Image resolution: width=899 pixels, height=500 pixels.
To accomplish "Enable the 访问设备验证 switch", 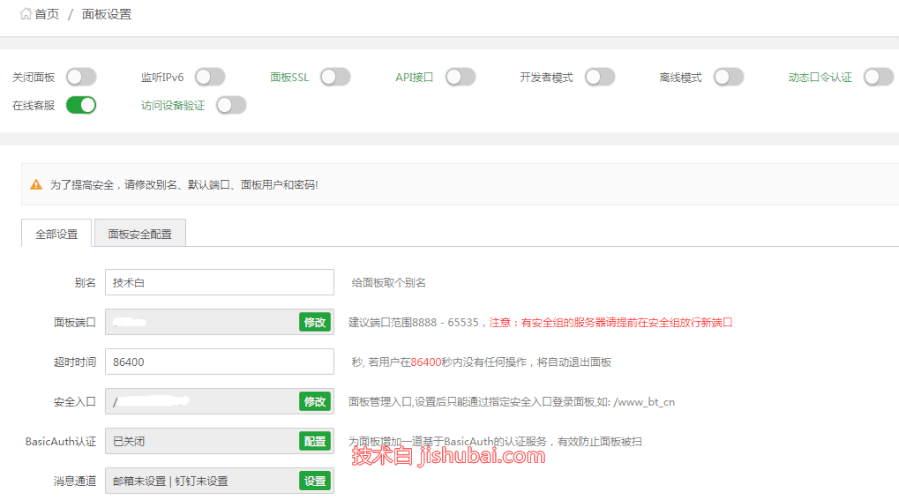I will point(231,105).
